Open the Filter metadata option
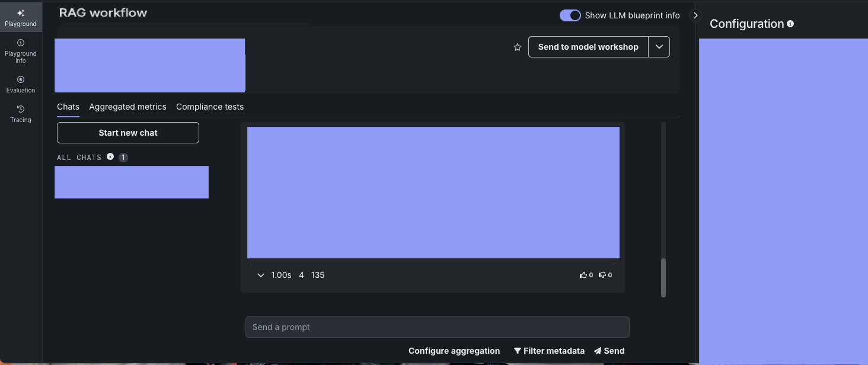 click(x=549, y=351)
